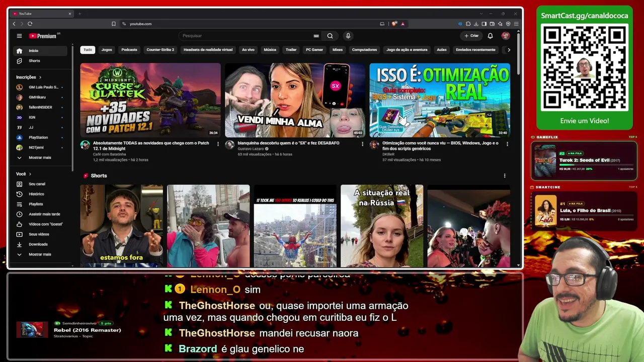Viewport: 644px width, 362px height.
Task: Open a new browser tab
Action: point(79,14)
